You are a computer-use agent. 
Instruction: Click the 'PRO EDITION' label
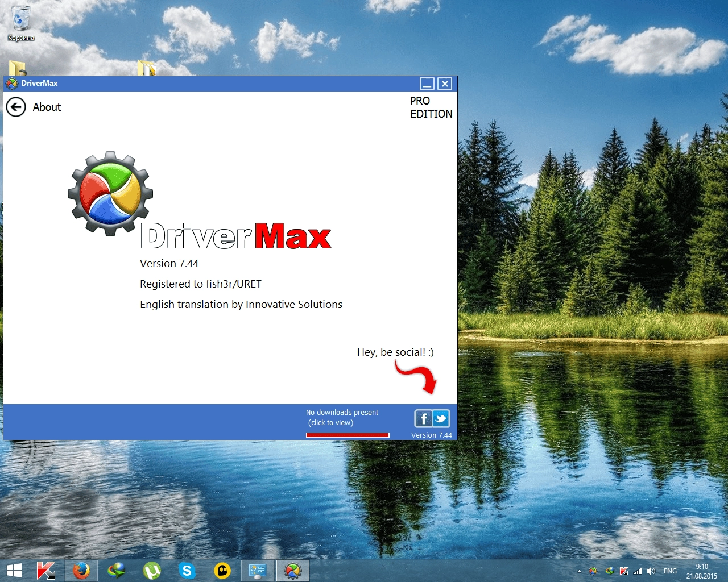click(x=431, y=107)
